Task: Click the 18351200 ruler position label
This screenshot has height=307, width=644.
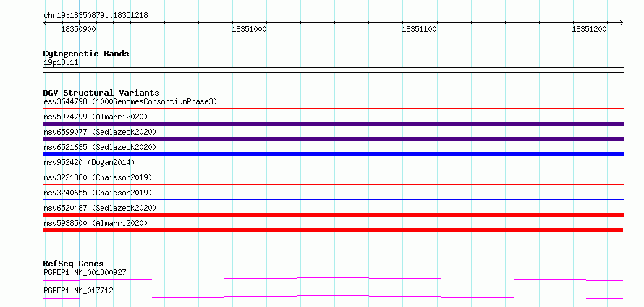Action: 590,29
